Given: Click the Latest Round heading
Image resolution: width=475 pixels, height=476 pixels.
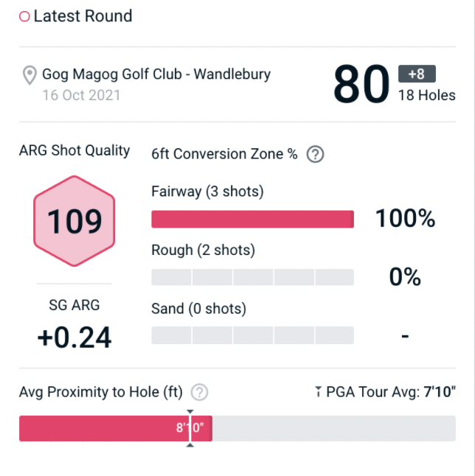Looking at the screenshot, I should point(83,16).
